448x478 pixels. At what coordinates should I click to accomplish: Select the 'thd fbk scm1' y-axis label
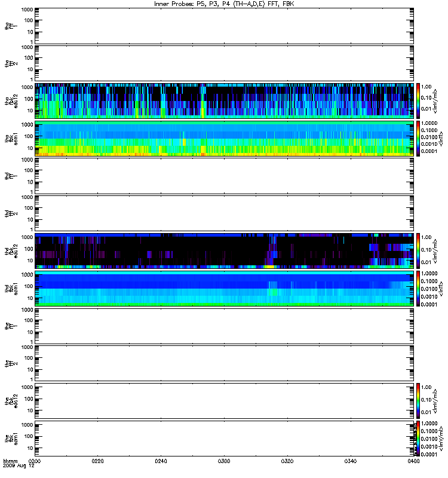(x=11, y=289)
